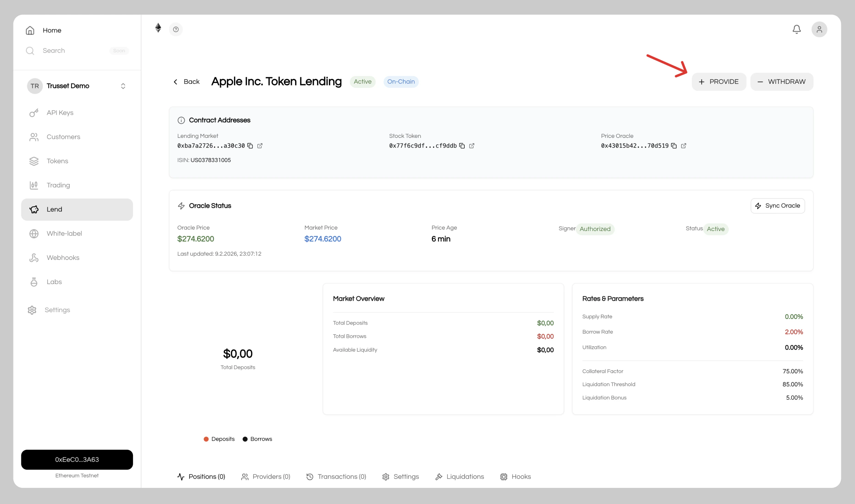The height and width of the screenshot is (504, 855).
Task: Copy the Lending Market contract address
Action: pyautogui.click(x=250, y=145)
